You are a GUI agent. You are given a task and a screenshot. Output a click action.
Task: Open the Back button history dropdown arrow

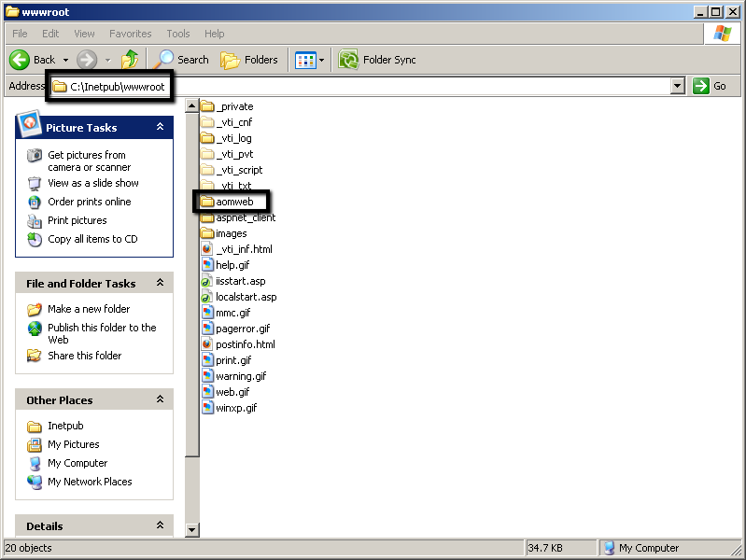(x=65, y=61)
